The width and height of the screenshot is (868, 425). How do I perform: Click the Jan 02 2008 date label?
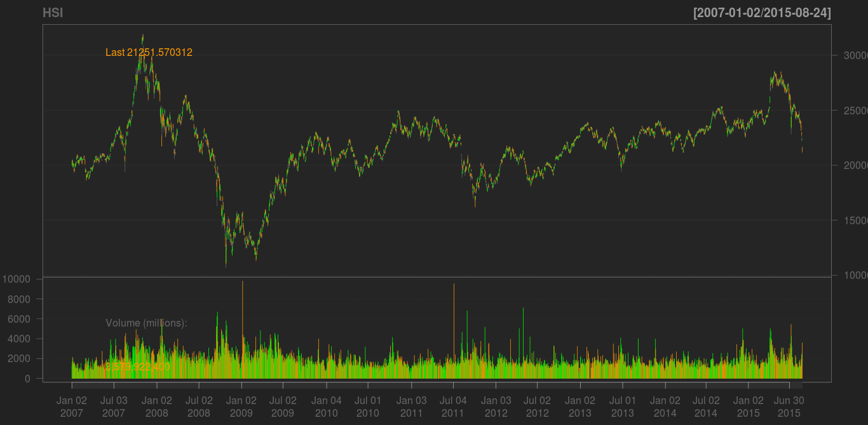pyautogui.click(x=156, y=407)
